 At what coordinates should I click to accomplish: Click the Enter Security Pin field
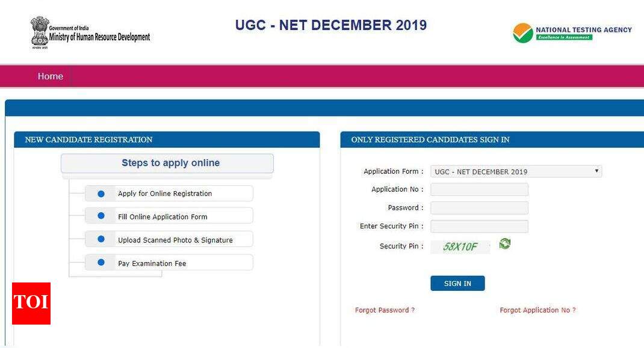pyautogui.click(x=479, y=226)
